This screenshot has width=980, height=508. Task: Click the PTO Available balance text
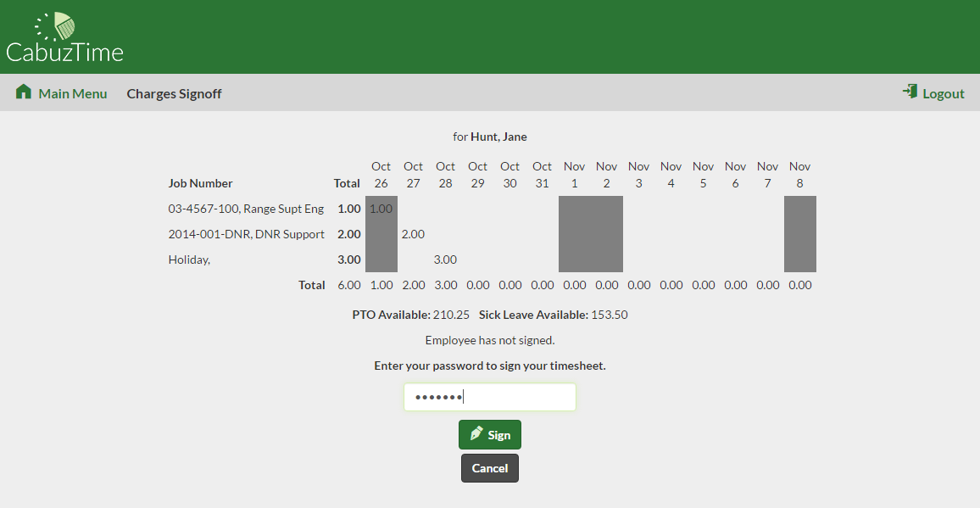point(410,315)
